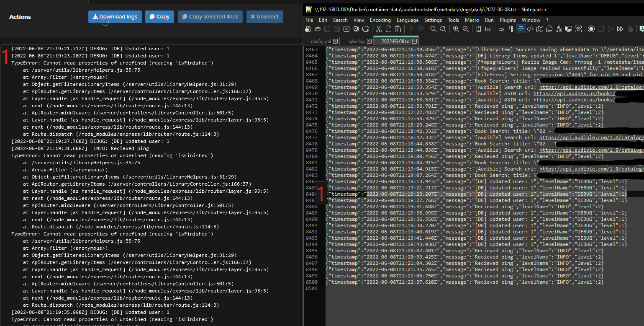The height and width of the screenshot is (326, 644).
Task: Toggle show all characters with pilcrow icon
Action: (511, 29)
